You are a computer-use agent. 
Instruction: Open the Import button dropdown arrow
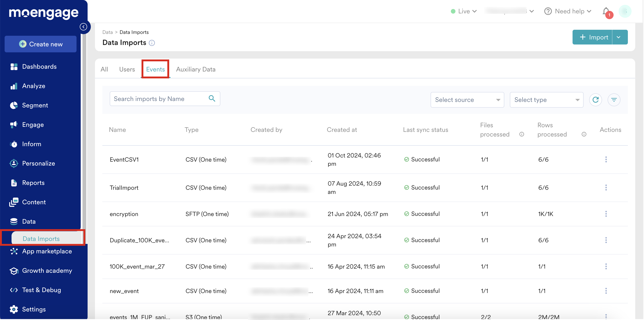619,37
